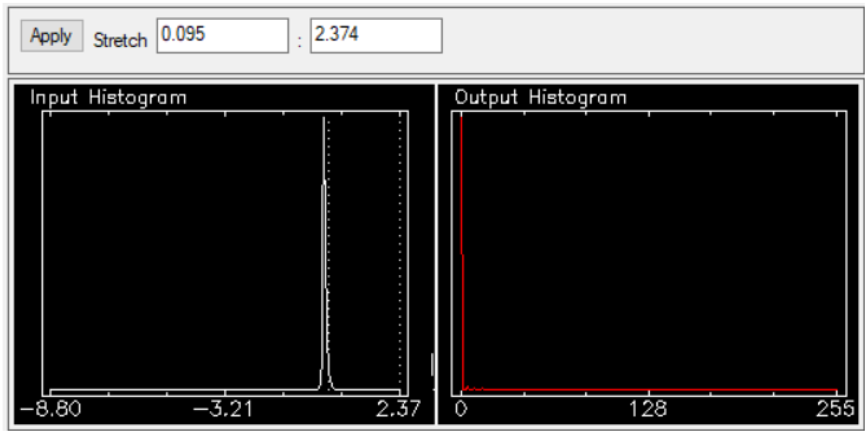Click the red spike in output histogram

tap(461, 185)
